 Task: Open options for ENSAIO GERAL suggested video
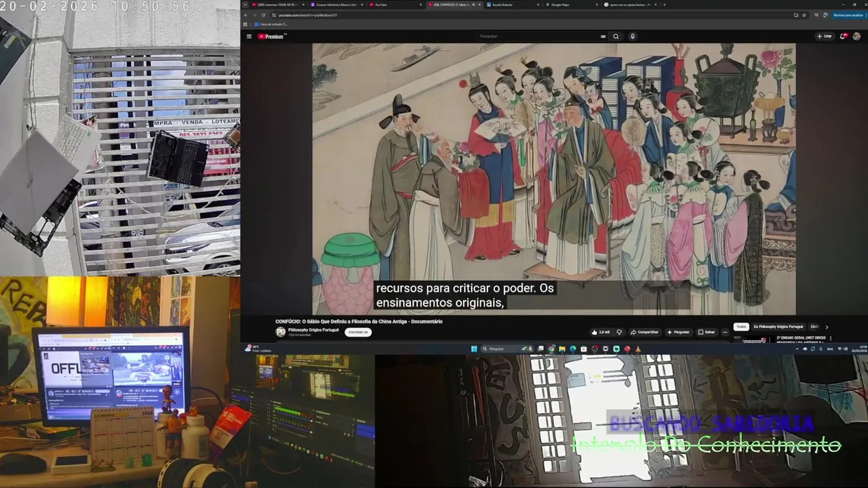(831, 338)
